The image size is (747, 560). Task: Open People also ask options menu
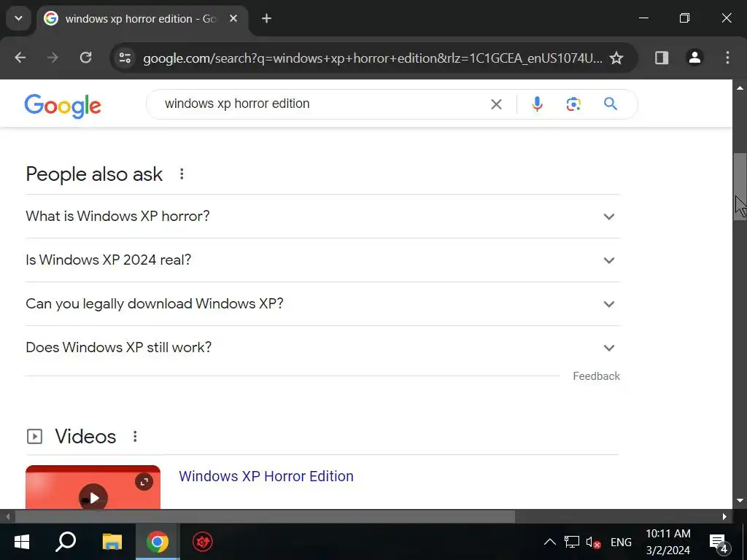tap(182, 174)
